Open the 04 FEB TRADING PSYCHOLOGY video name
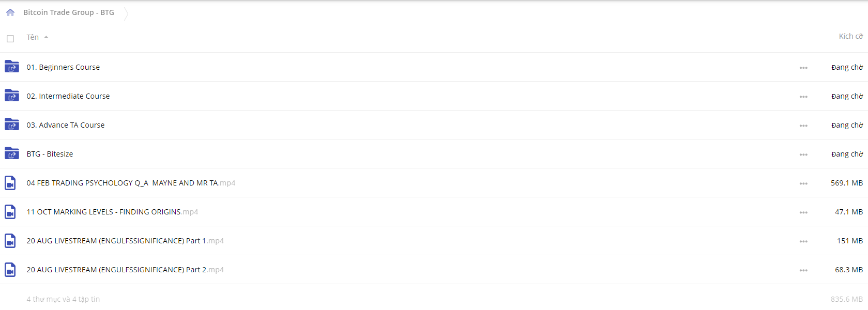This screenshot has height=310, width=868. tap(131, 183)
